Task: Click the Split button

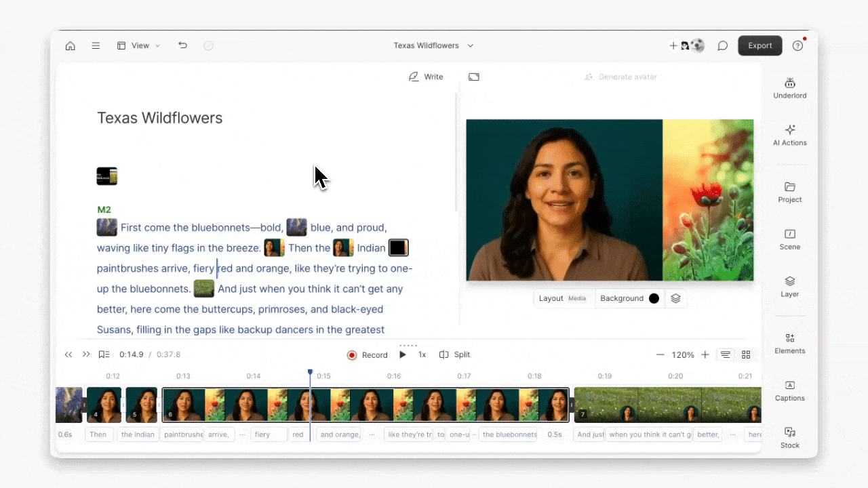Action: coord(454,354)
